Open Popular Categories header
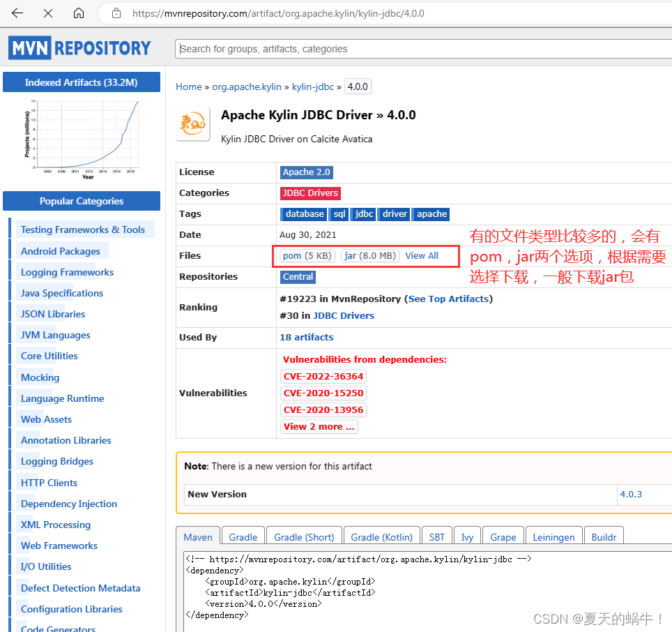672x632 pixels. pos(82,201)
